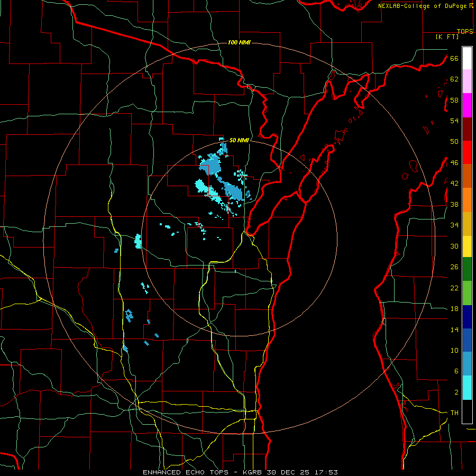Select the 30 legend value
This screenshot has height=476, width=476.
454,246
